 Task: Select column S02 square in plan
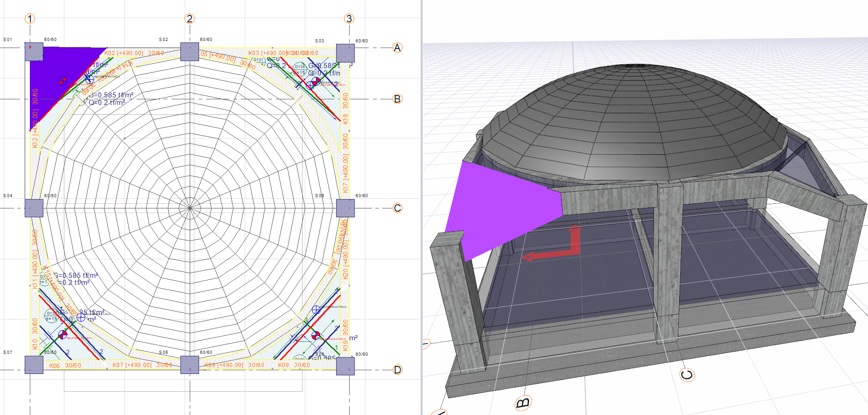point(190,52)
